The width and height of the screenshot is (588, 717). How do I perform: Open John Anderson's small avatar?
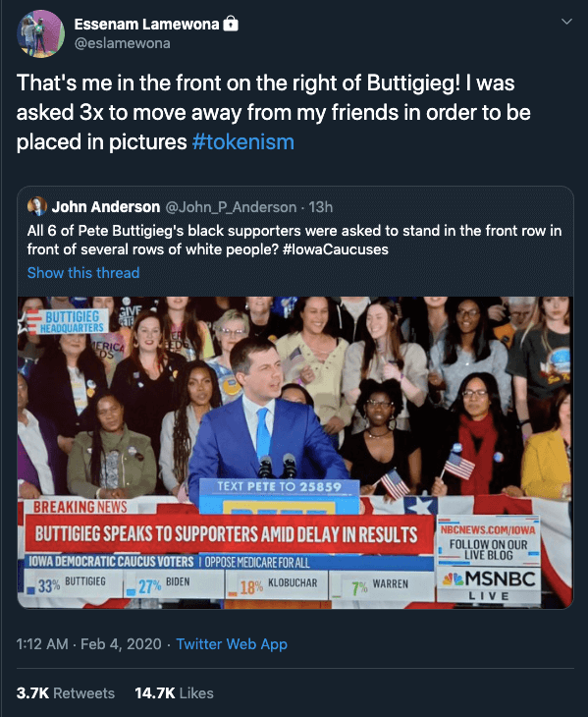[x=37, y=206]
